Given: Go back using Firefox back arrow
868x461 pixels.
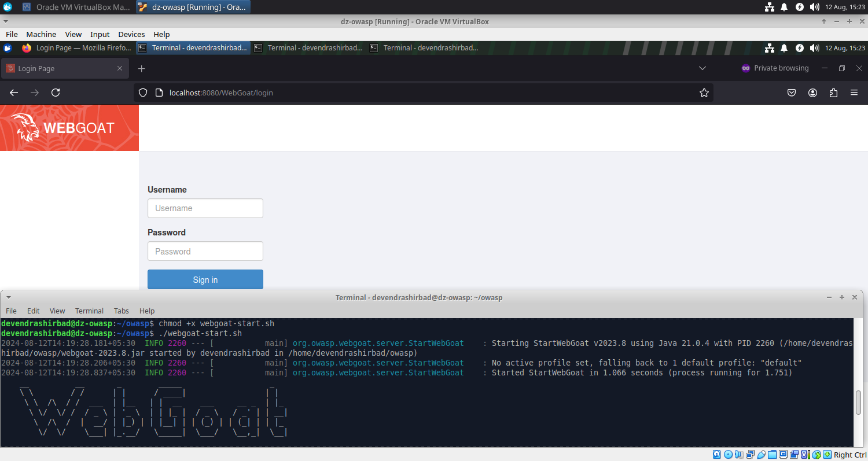Looking at the screenshot, I should coord(14,93).
